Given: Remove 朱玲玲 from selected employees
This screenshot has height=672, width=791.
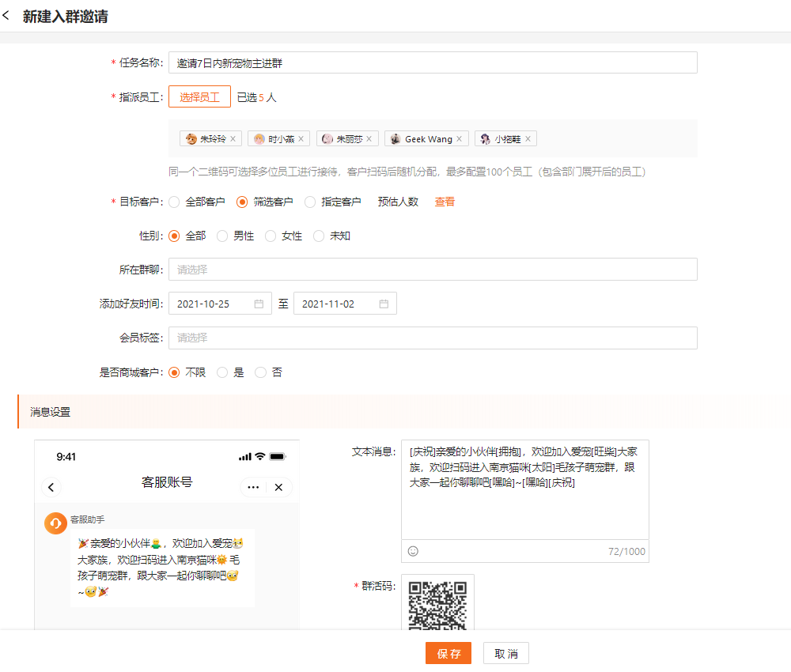Looking at the screenshot, I should click(x=233, y=139).
